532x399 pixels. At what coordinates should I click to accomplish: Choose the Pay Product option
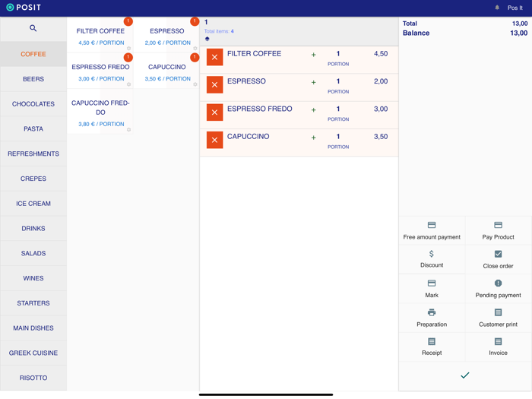(498, 231)
